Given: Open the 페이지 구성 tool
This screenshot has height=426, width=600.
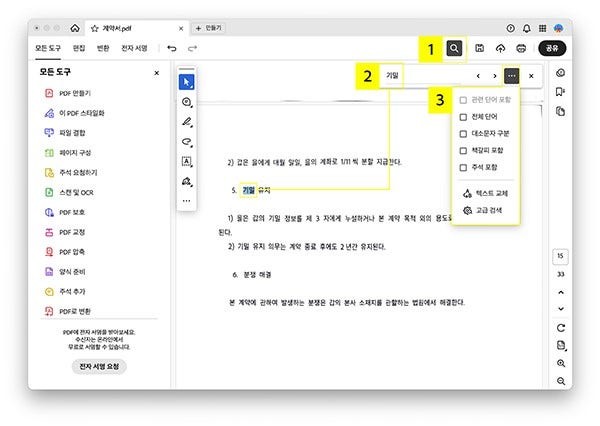Looking at the screenshot, I should 67,153.
